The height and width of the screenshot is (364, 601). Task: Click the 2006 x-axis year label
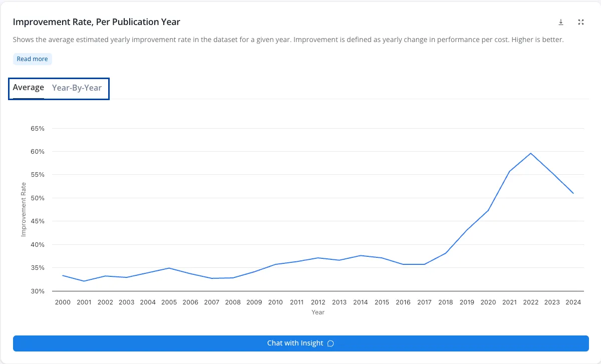tap(190, 302)
